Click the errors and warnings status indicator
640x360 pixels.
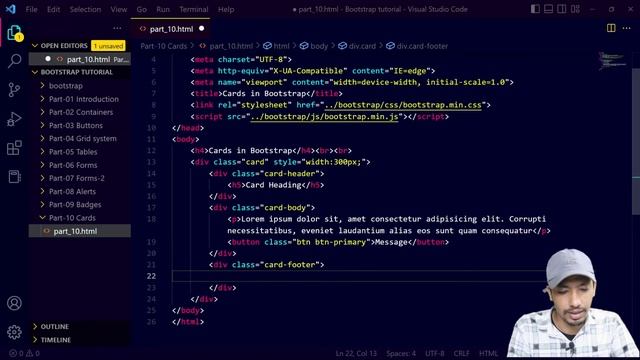pos(24,353)
